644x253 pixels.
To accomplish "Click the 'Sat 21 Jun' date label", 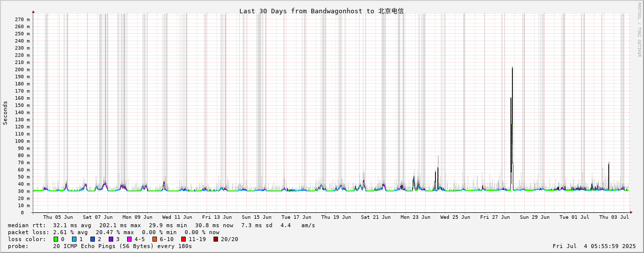I will 376,217.
